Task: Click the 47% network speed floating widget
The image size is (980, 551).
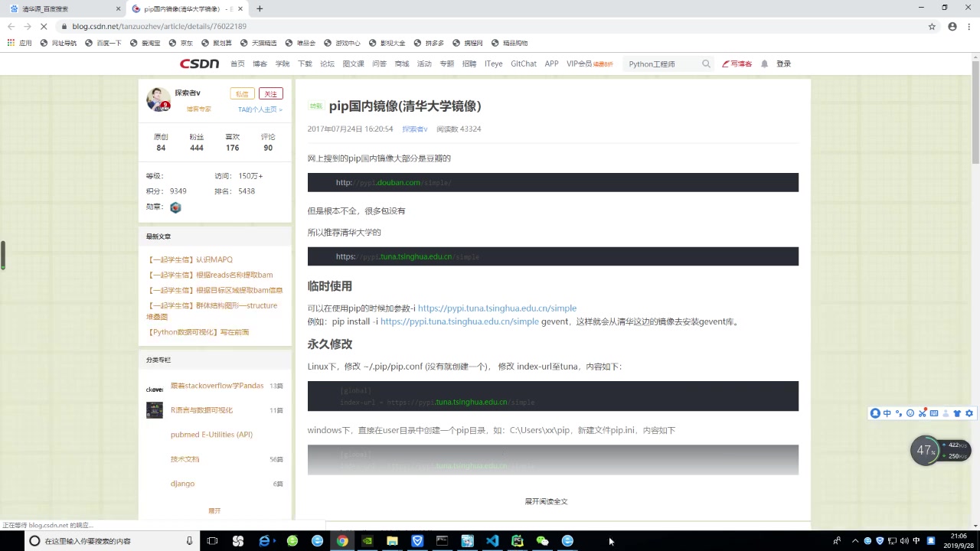Action: click(x=925, y=450)
